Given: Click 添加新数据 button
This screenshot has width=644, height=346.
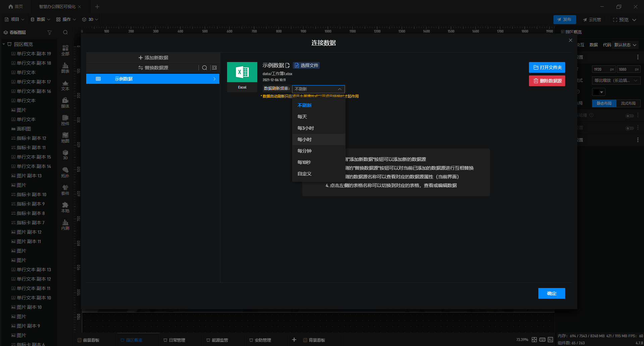Looking at the screenshot, I should click(x=153, y=58).
